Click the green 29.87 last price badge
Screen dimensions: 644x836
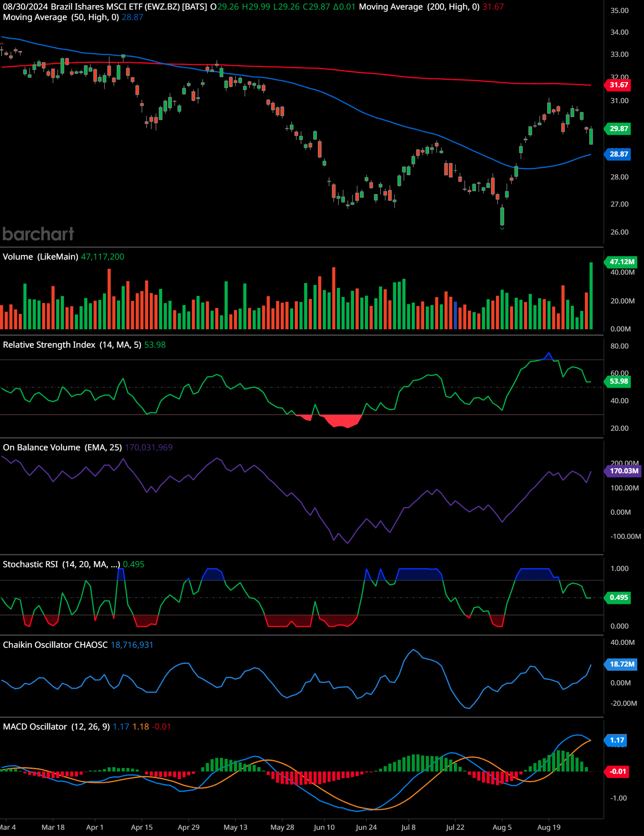(618, 129)
